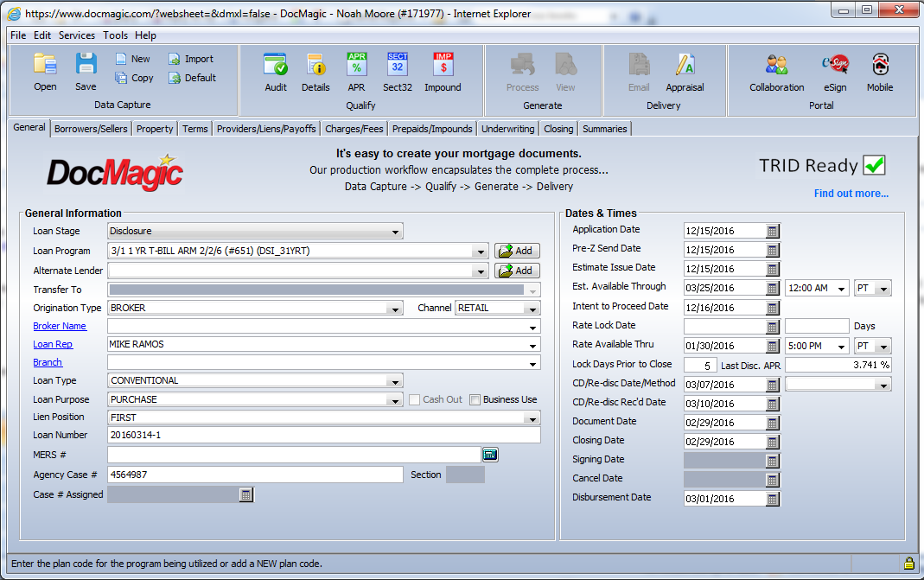The width and height of the screenshot is (924, 580).
Task: Switch to the Borrowers/Sellers tab
Action: [91, 129]
